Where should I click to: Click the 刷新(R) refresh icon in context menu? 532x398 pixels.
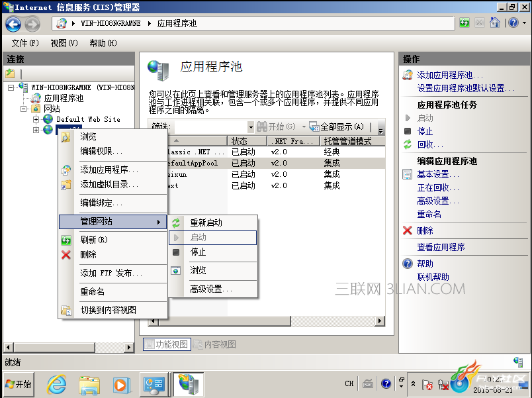click(66, 240)
